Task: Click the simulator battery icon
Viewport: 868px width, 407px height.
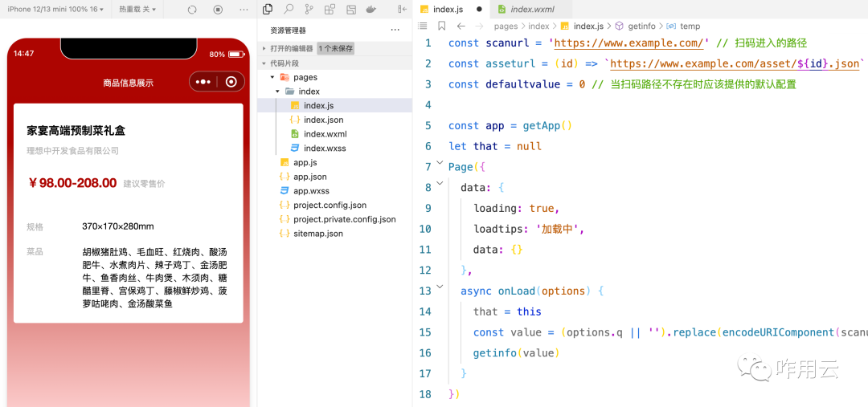Action: [x=235, y=55]
